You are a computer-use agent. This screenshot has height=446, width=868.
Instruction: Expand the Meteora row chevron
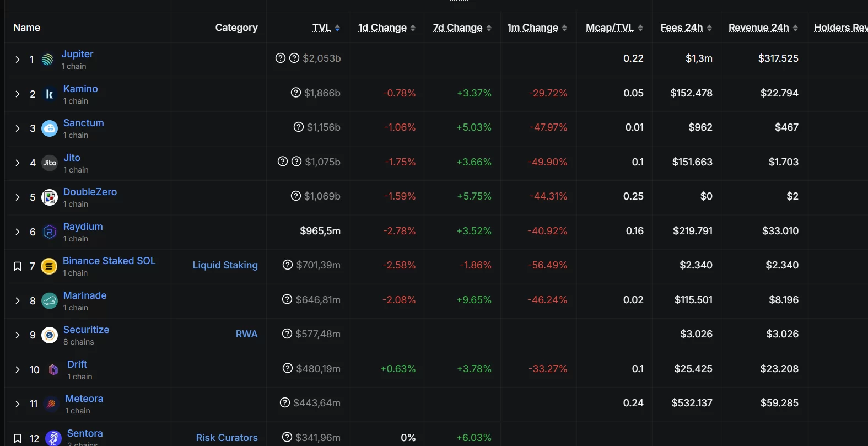18,404
